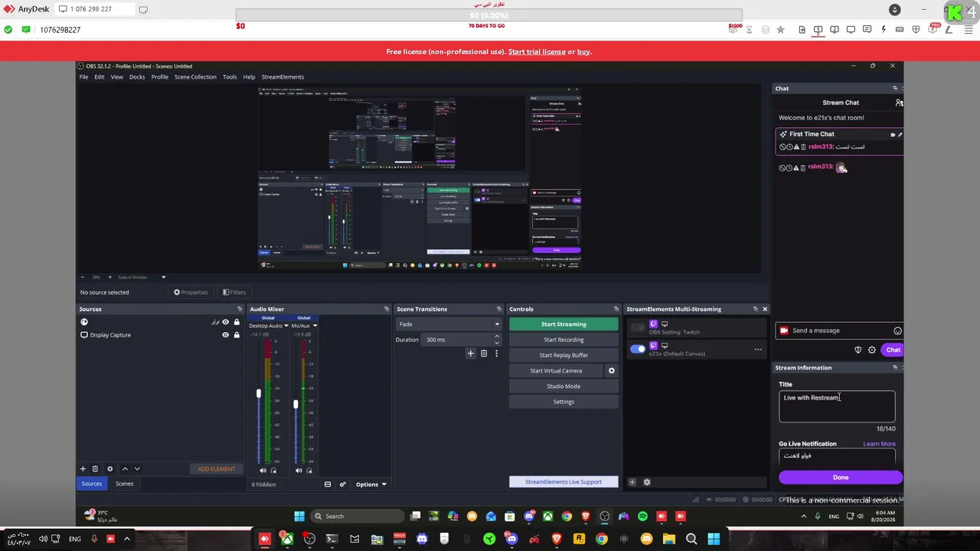Switch to the Scenes tab
This screenshot has height=551, width=980.
[124, 484]
